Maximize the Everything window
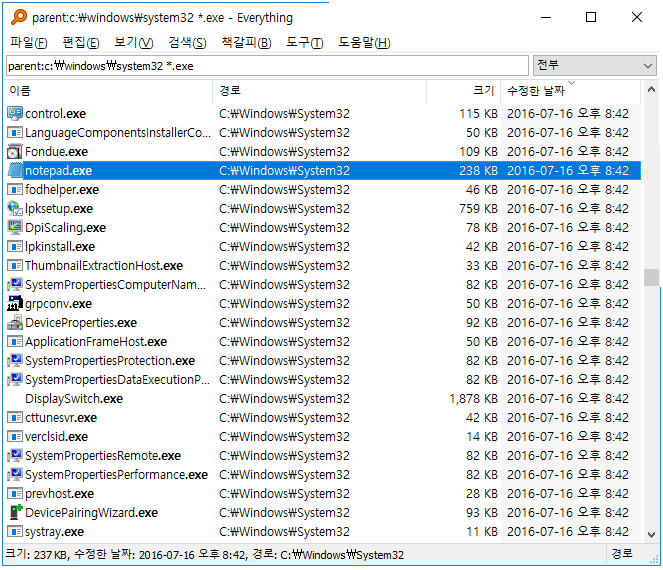This screenshot has height=570, width=663. pyautogui.click(x=591, y=17)
